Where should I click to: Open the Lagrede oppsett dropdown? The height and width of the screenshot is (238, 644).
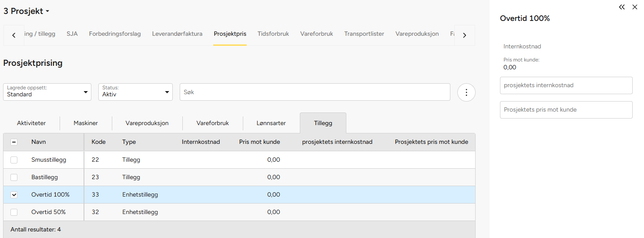(47, 92)
